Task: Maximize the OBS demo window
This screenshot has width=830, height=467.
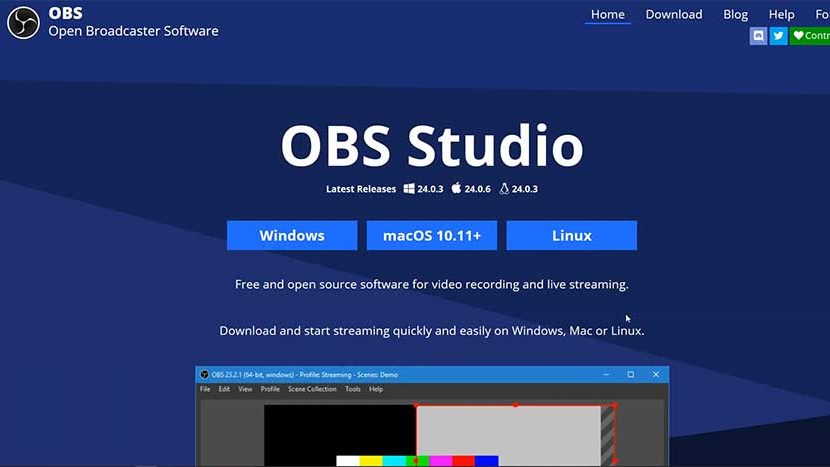Action: pos(631,374)
